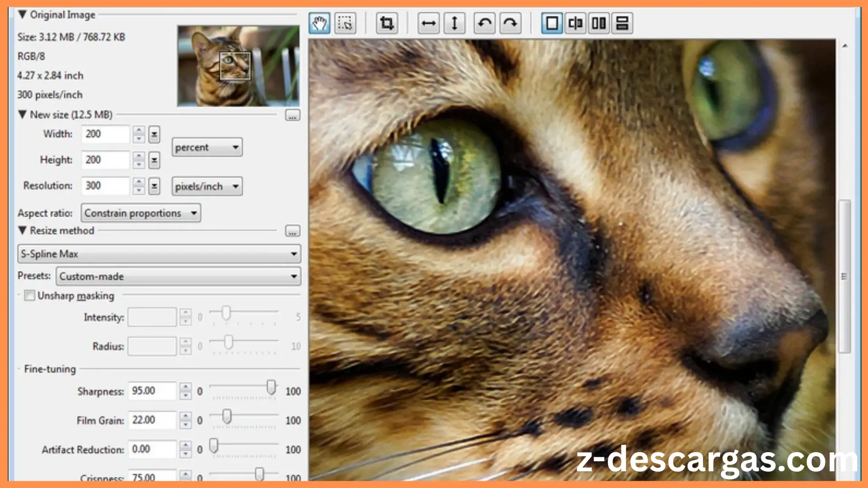The height and width of the screenshot is (488, 868).
Task: Open the S-Spline Max method dropdown
Action: [x=159, y=254]
